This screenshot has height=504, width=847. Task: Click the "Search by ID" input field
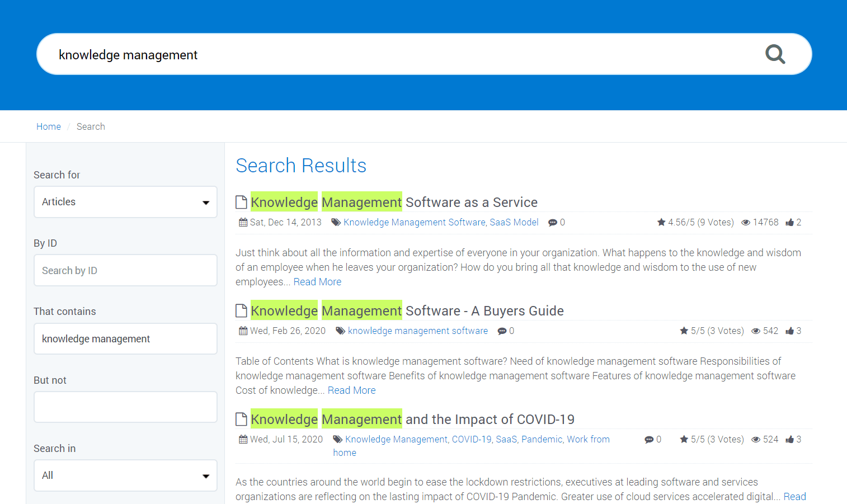coord(125,270)
